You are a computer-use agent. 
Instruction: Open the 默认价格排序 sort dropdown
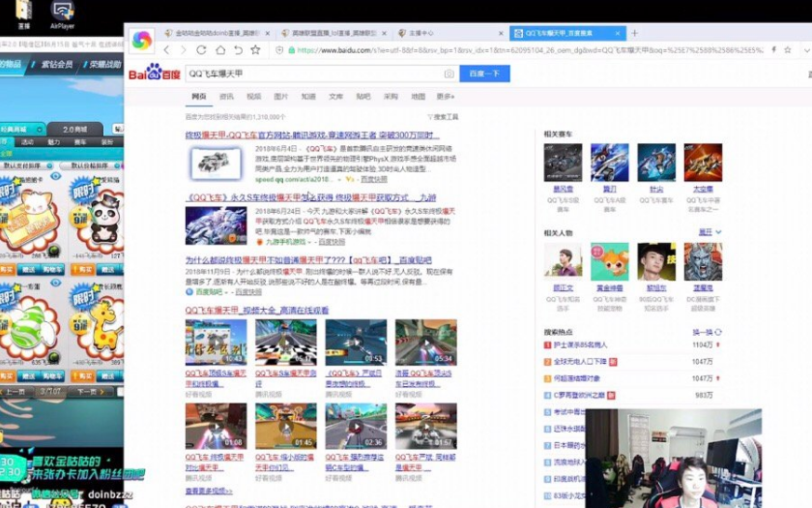point(91,165)
